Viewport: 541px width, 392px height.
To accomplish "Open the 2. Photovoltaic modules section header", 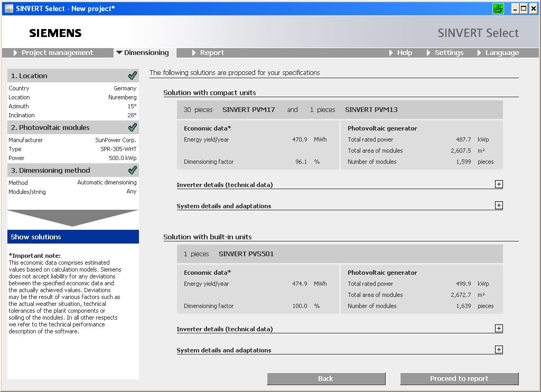I will coord(73,127).
